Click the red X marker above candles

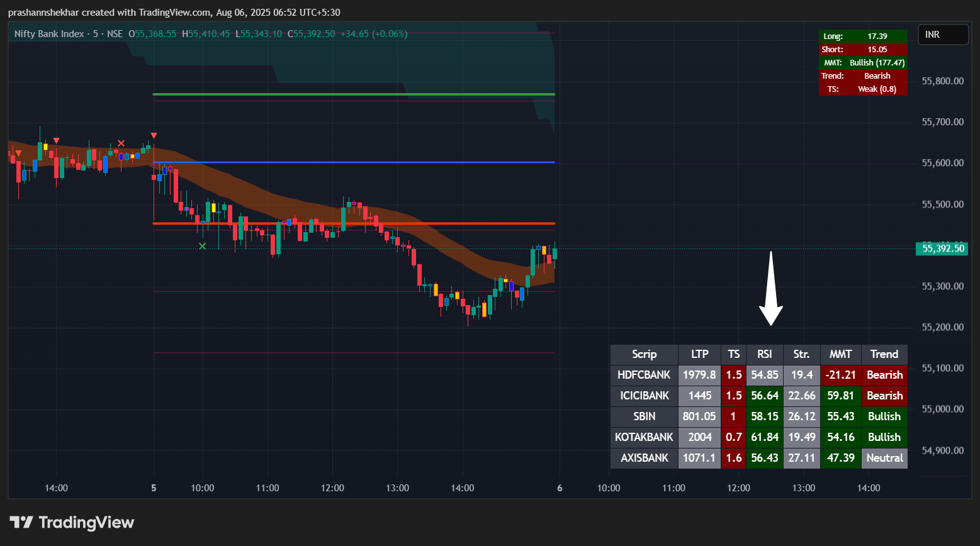click(x=121, y=143)
